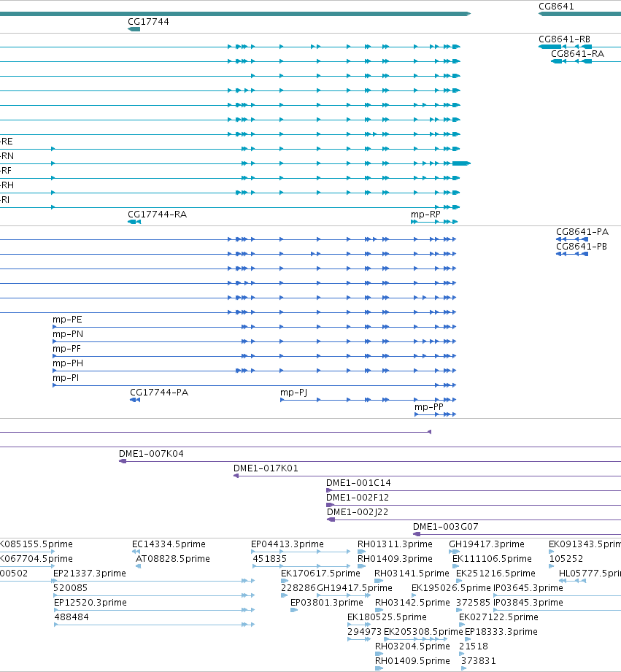Click the EK111106.5prime EST label
Image resolution: width=621 pixels, height=672 pixels.
(492, 558)
